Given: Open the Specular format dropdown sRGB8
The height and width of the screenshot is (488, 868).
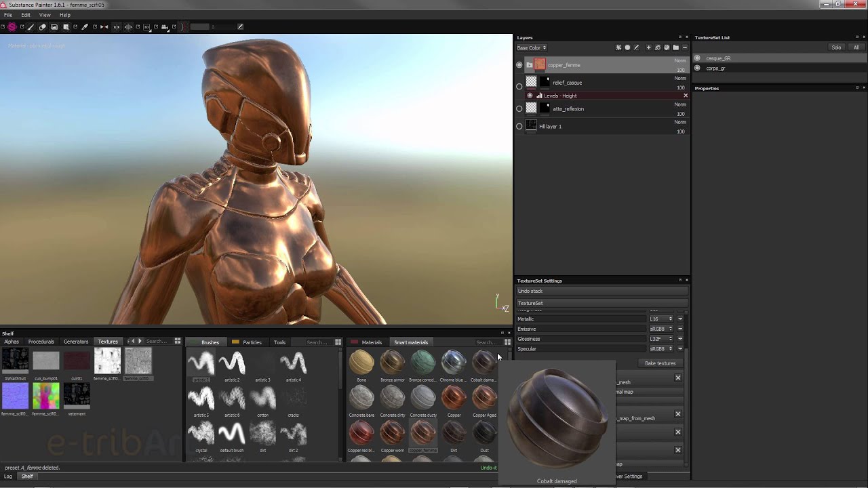Looking at the screenshot, I should coord(661,349).
